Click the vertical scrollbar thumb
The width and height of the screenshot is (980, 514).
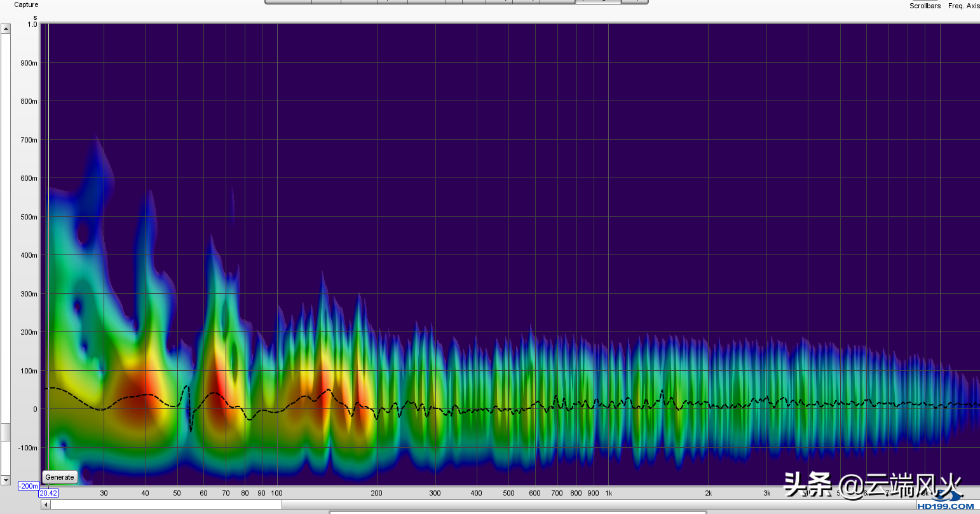click(x=6, y=432)
